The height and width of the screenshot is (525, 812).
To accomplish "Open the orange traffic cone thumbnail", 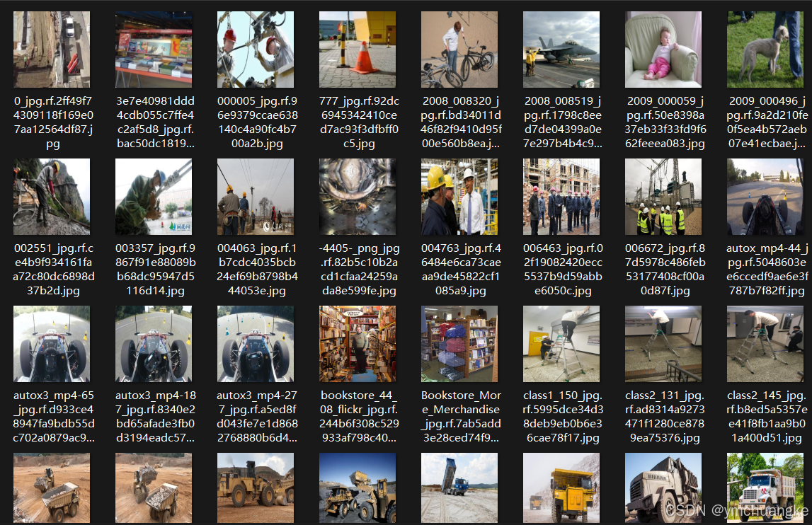I will [x=358, y=50].
